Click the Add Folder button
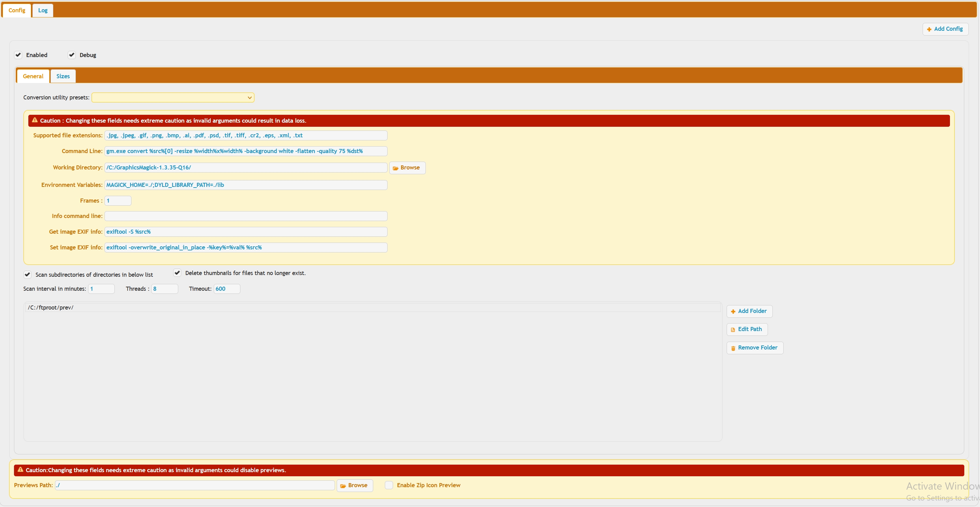This screenshot has height=507, width=980. [749, 311]
